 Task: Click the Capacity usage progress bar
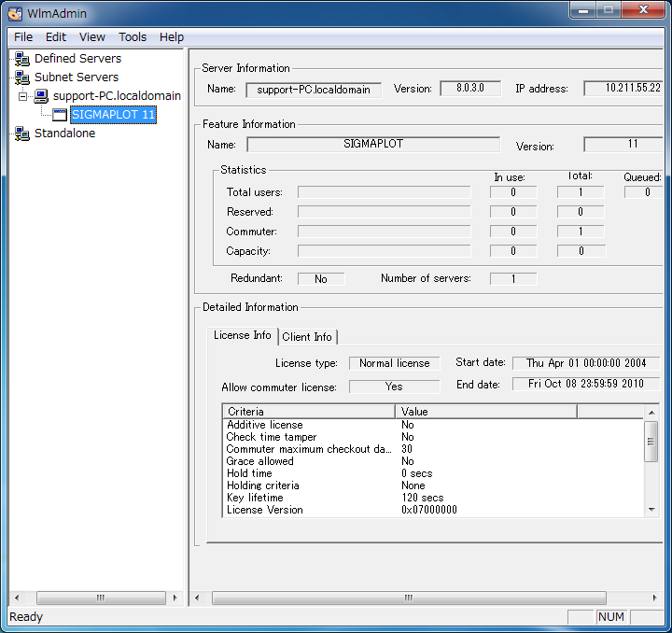tap(385, 251)
